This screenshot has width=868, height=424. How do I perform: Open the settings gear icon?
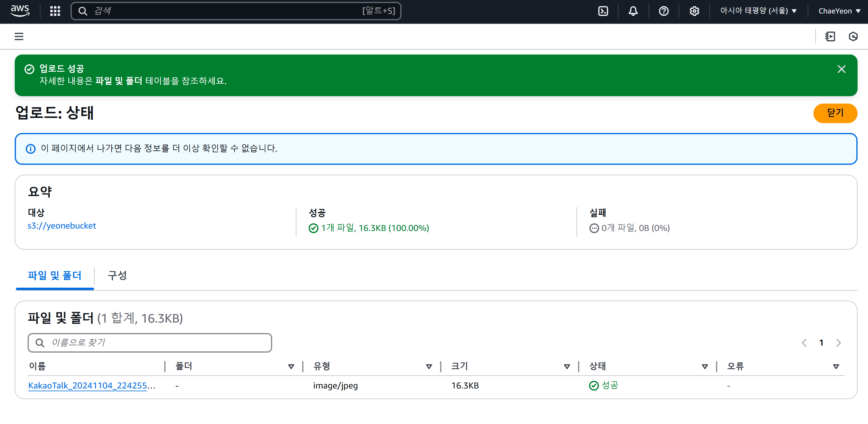click(694, 11)
